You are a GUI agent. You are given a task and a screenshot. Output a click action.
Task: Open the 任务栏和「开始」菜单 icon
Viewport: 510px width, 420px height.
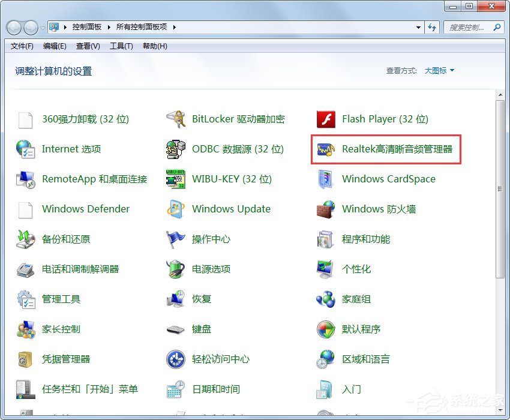25,389
